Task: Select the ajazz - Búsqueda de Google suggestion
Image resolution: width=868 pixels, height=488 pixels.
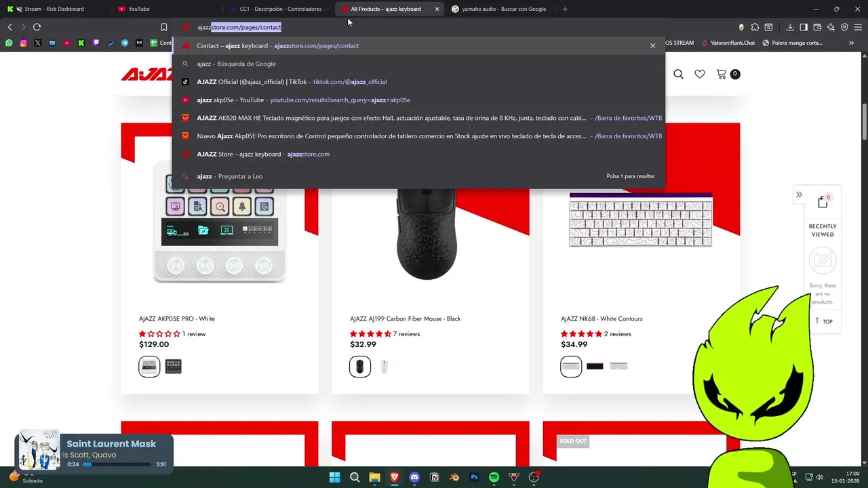Action: point(418,64)
